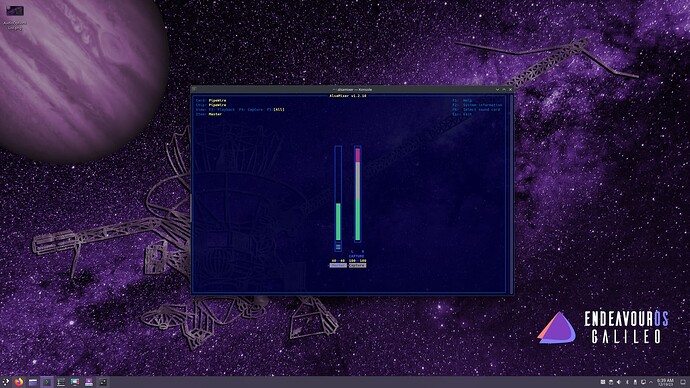Select the Capture channel label

[x=357, y=265]
